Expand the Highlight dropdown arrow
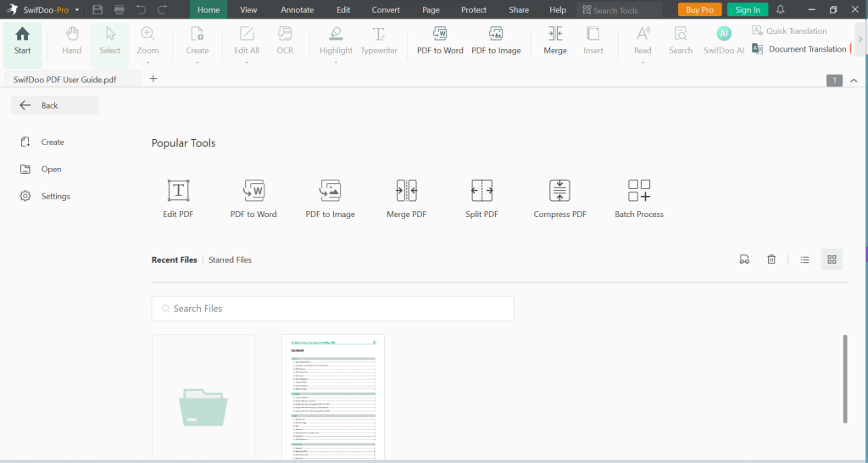Screen dimensions: 868x463 [x=336, y=63]
